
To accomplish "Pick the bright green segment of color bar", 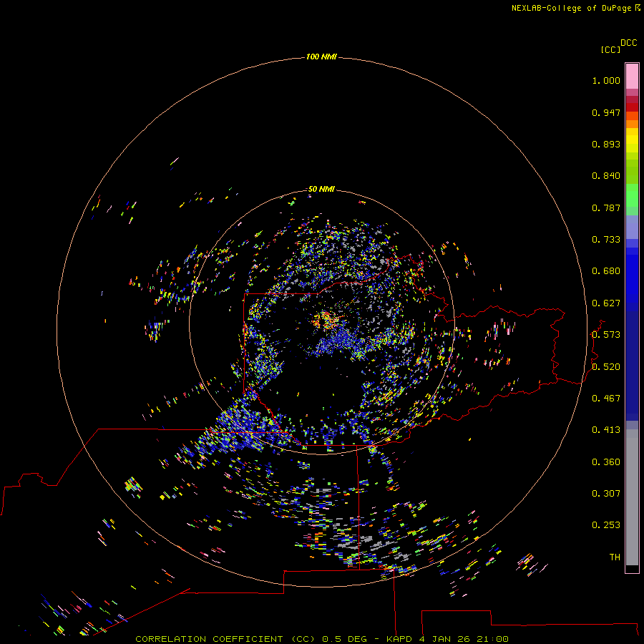I will [x=632, y=195].
